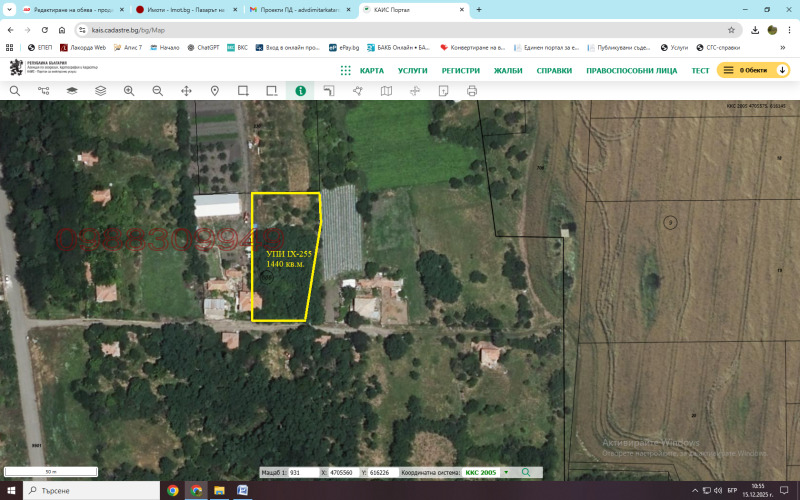Viewport: 800px width, 500px height.
Task: Select the pan/move map tool
Action: tap(186, 90)
